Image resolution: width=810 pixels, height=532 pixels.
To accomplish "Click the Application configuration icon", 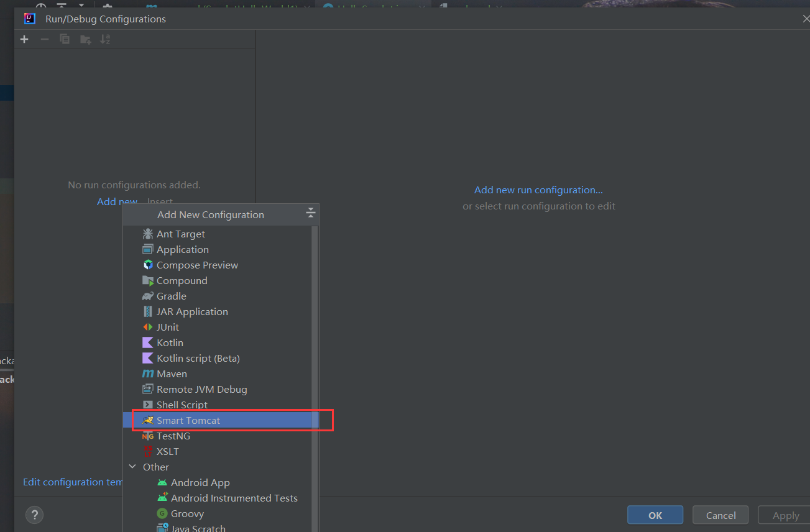I will click(x=147, y=249).
